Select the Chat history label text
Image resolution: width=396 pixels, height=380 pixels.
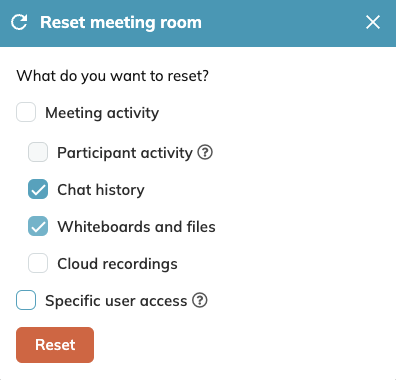pyautogui.click(x=101, y=190)
